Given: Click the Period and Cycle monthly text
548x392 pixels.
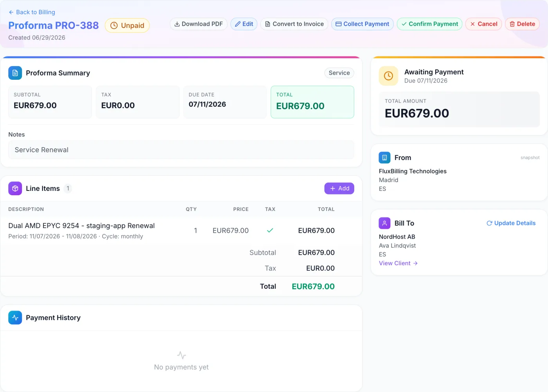Looking at the screenshot, I should (x=76, y=236).
